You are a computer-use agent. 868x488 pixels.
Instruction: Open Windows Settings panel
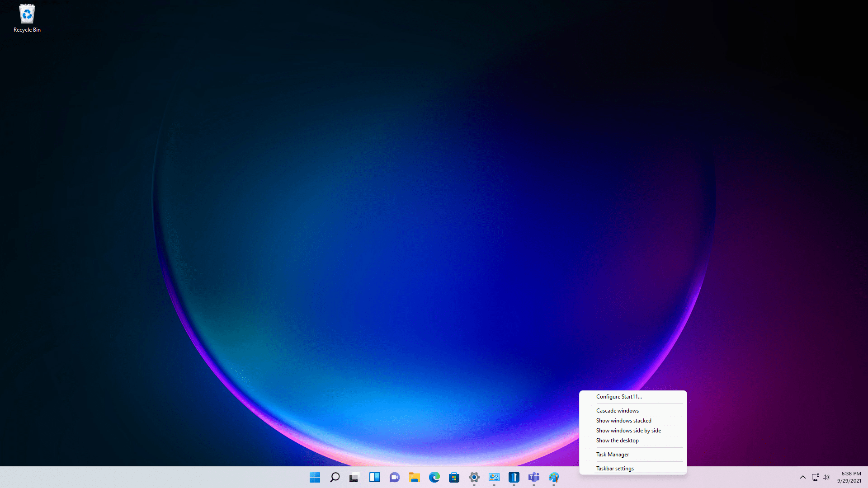(x=474, y=477)
